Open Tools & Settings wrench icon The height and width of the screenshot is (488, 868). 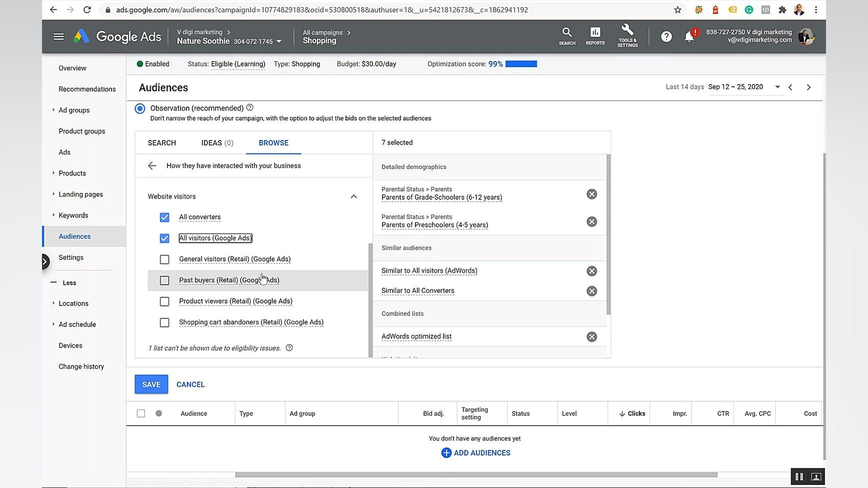627,36
